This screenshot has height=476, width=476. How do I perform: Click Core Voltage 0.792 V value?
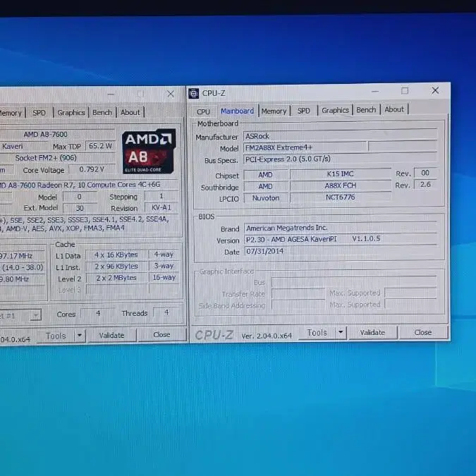pos(92,169)
